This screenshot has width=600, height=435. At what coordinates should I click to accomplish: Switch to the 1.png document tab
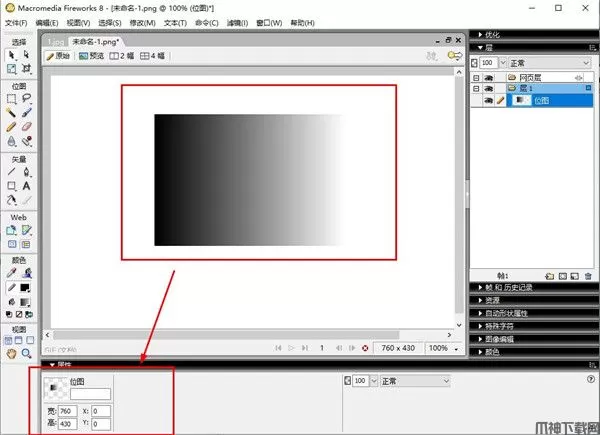55,41
